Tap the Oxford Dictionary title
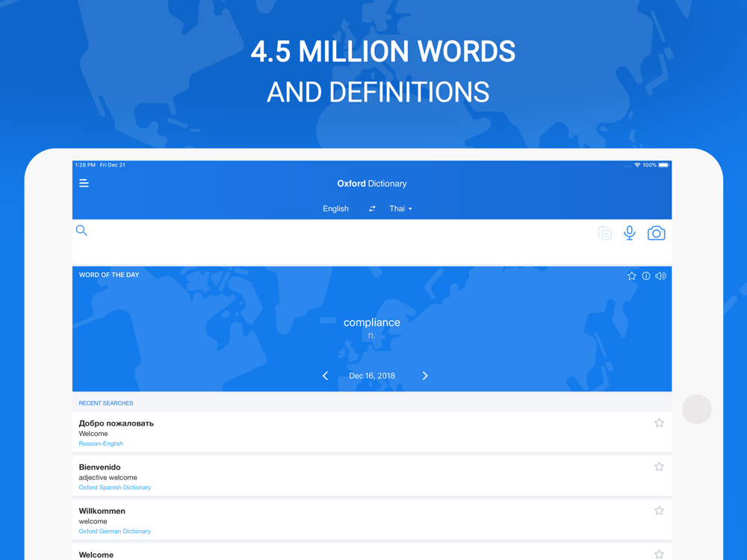Image resolution: width=747 pixels, height=560 pixels. (371, 184)
